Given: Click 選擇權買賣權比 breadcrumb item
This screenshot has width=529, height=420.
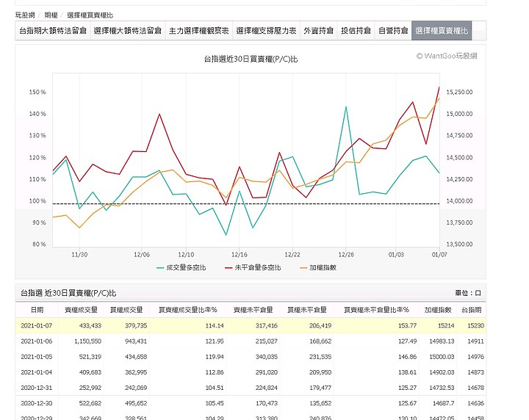Looking at the screenshot, I should [90, 15].
